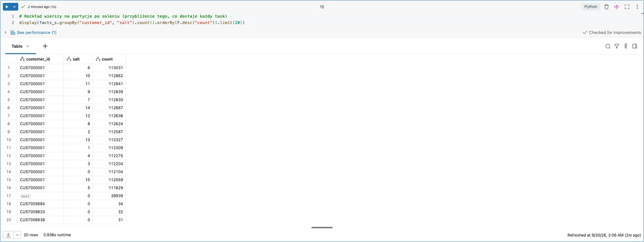Select the salt cell with value 15
Screen dimensions: 644x242
pos(78,180)
